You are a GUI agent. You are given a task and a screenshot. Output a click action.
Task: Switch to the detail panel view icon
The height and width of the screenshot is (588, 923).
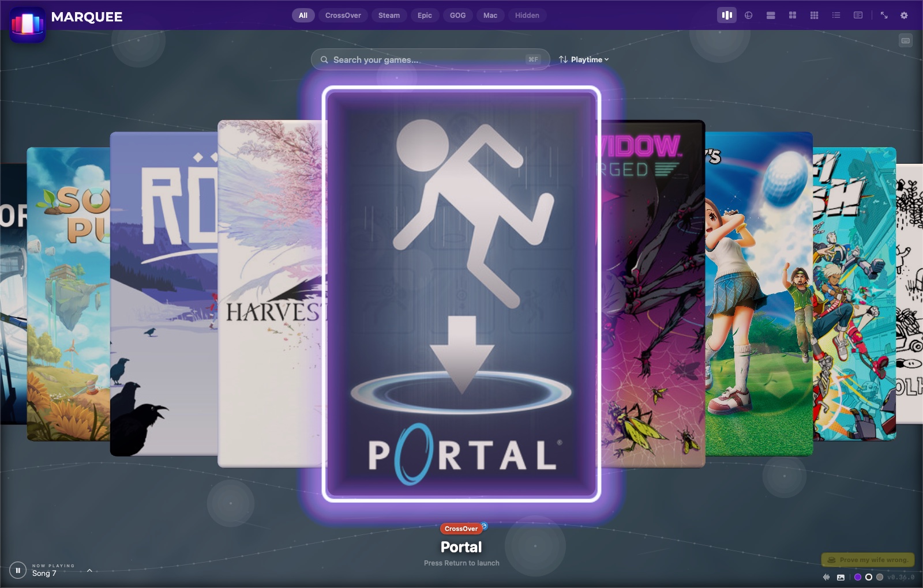pyautogui.click(x=858, y=16)
